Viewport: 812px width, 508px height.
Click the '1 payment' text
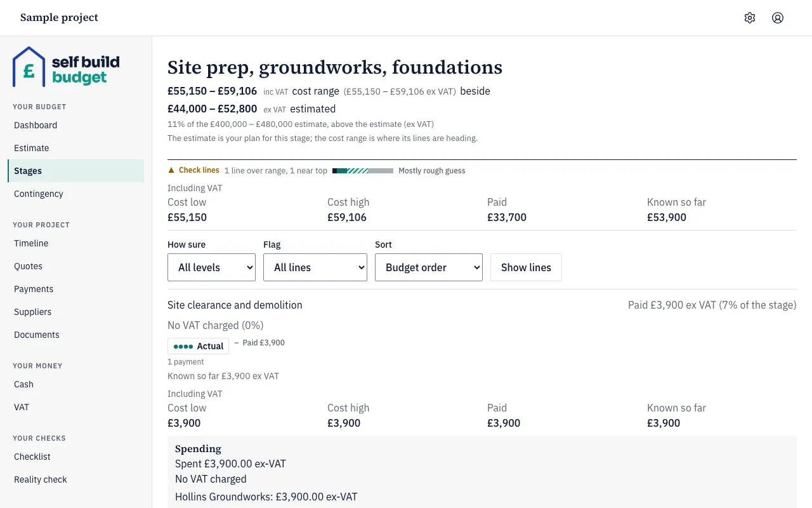pyautogui.click(x=186, y=362)
